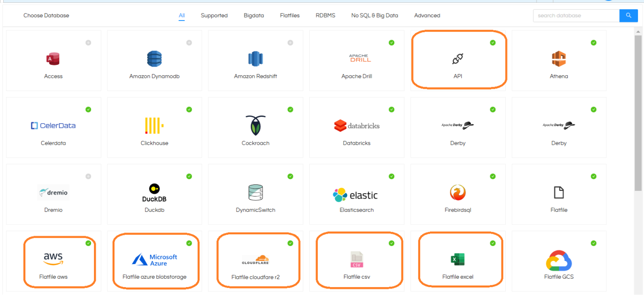Click the Flatfile azure blobstorage label

click(154, 277)
